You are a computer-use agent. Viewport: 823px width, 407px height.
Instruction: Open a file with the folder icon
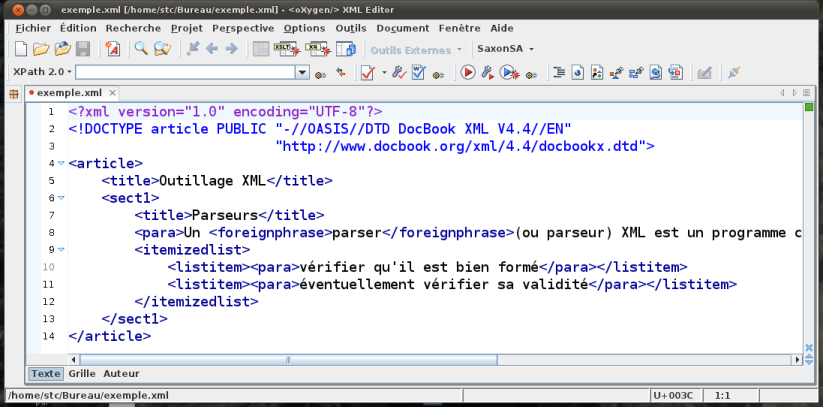[x=41, y=48]
